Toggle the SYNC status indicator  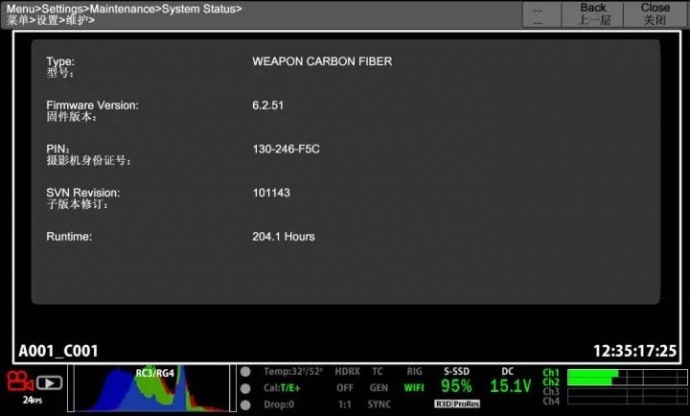coord(379,404)
